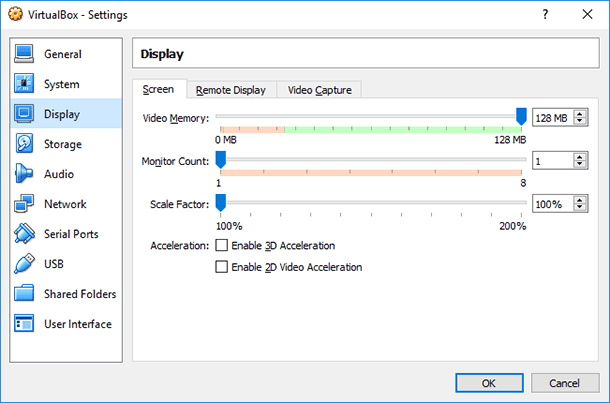Enable 2D Video Acceleration checkbox
610x403 pixels.
[x=221, y=267]
